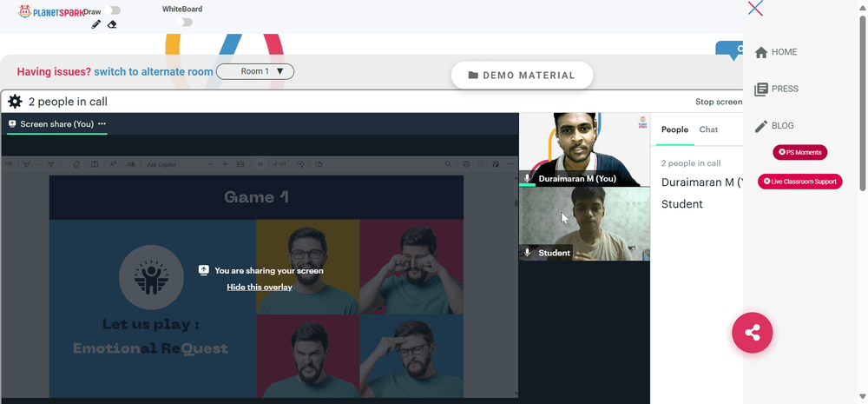This screenshot has height=404, width=868.
Task: Click PDF fit to width icon
Action: click(x=240, y=164)
